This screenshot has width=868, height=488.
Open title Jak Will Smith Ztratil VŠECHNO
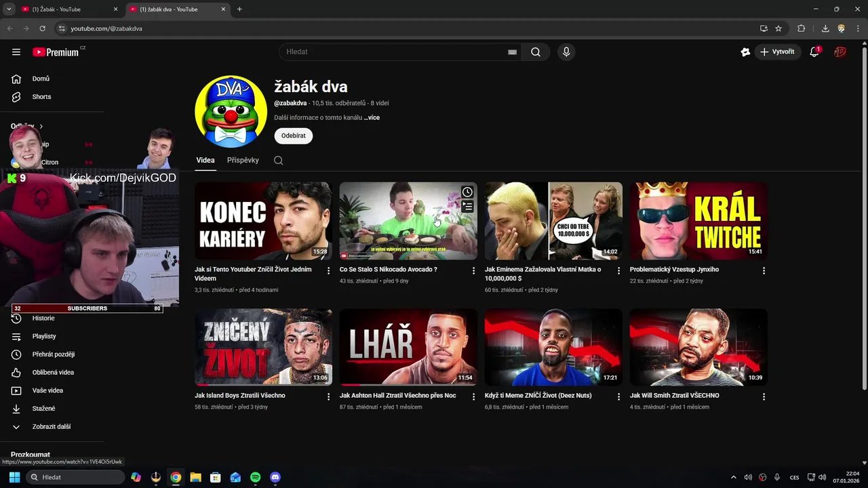(675, 395)
